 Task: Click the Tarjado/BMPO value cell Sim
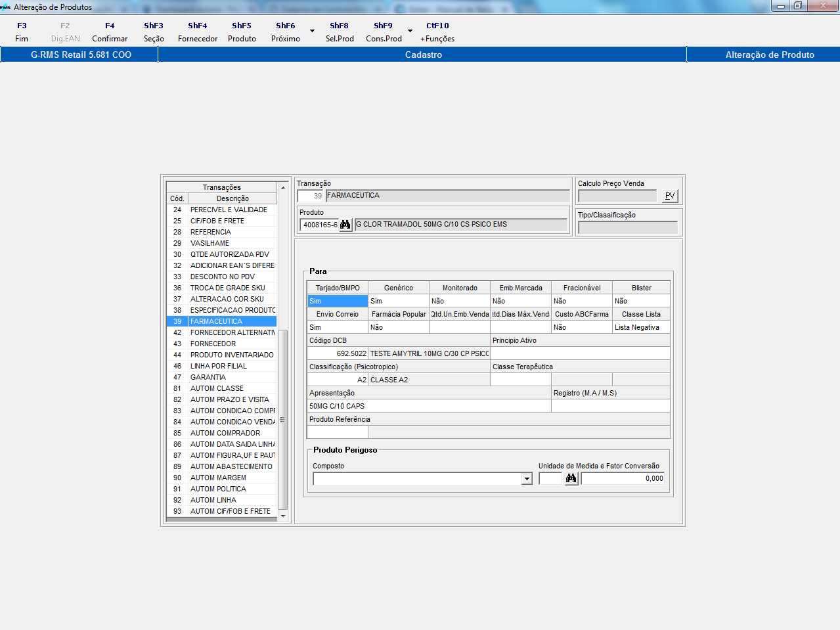click(338, 301)
